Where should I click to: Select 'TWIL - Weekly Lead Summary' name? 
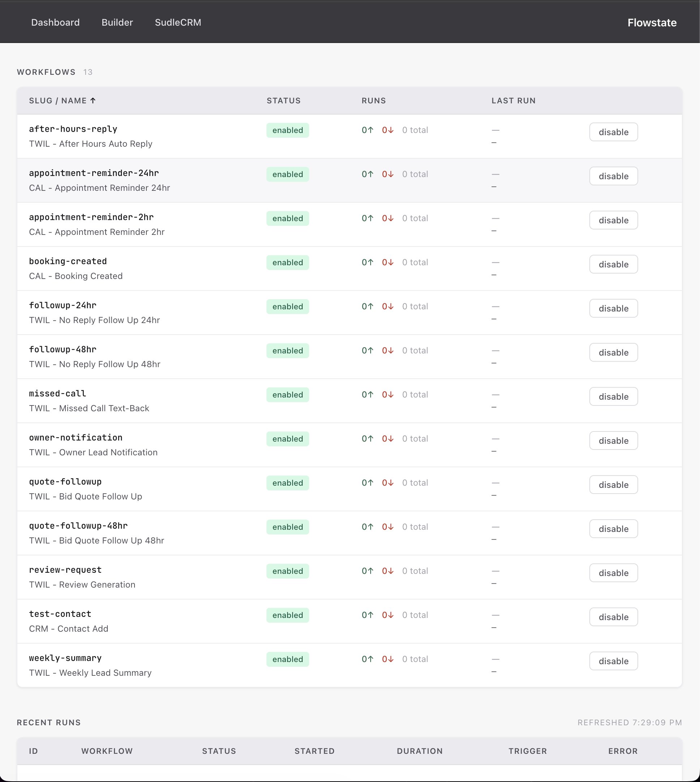(x=90, y=673)
